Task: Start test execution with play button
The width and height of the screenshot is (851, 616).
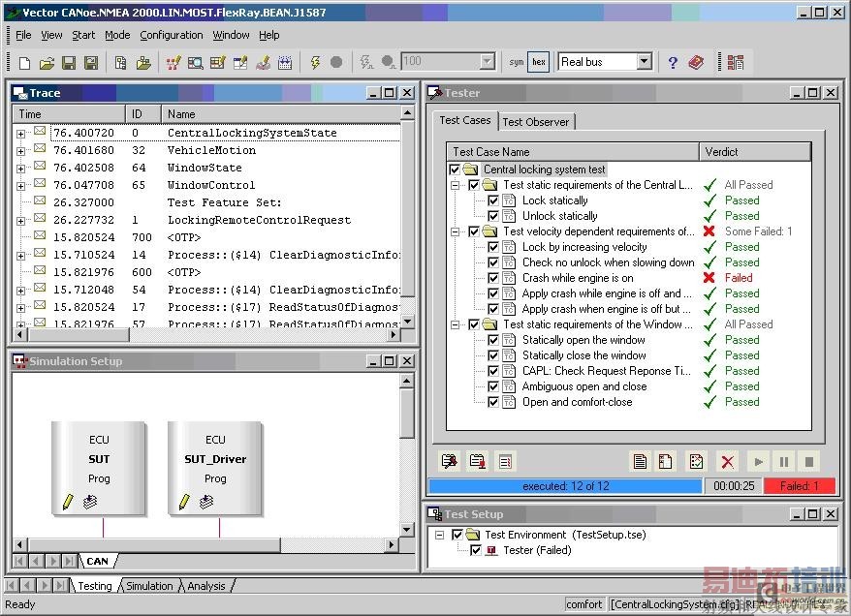Action: pyautogui.click(x=759, y=462)
